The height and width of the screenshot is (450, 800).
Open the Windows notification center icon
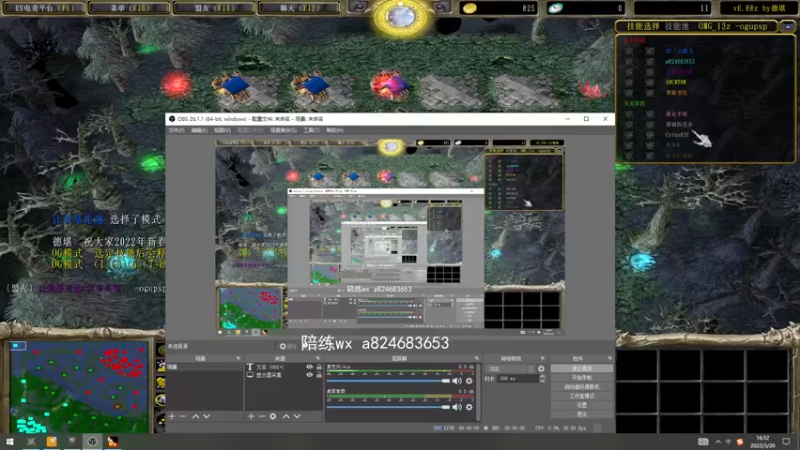click(x=786, y=442)
